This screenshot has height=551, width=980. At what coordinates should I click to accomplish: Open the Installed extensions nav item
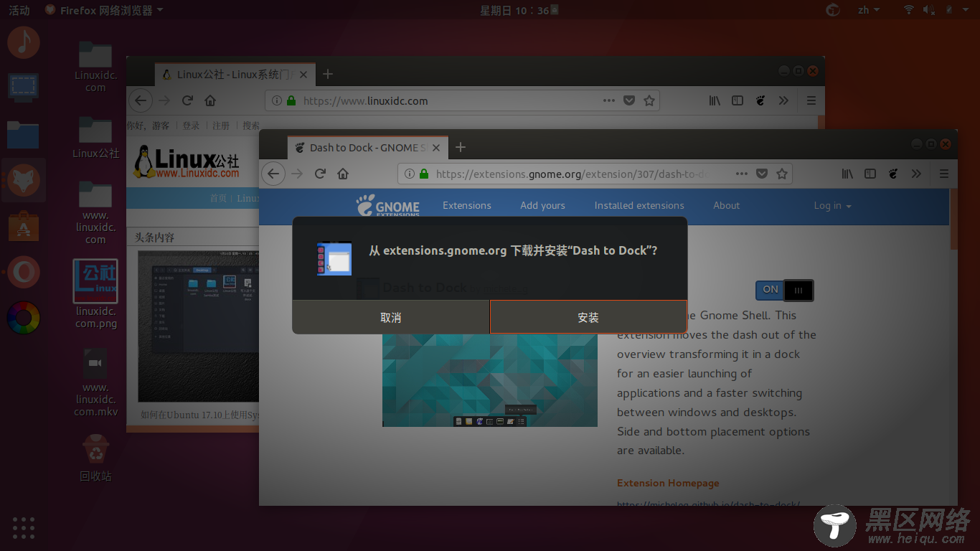(x=639, y=205)
